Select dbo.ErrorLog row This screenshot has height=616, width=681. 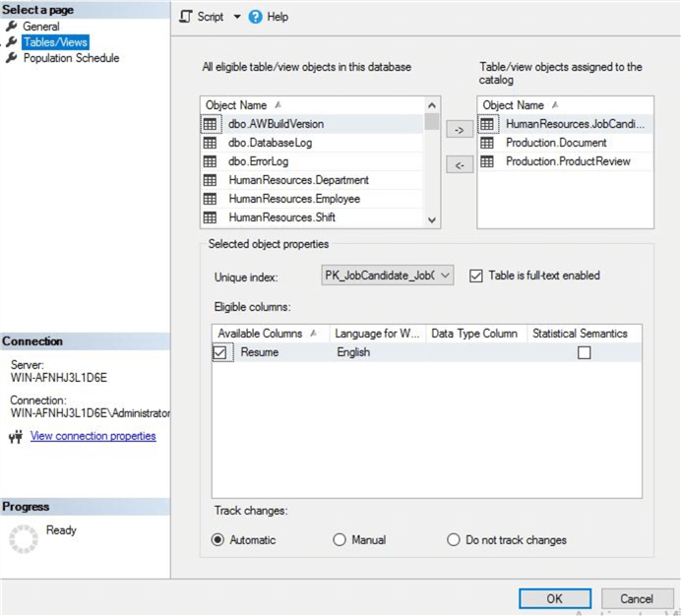[311, 161]
